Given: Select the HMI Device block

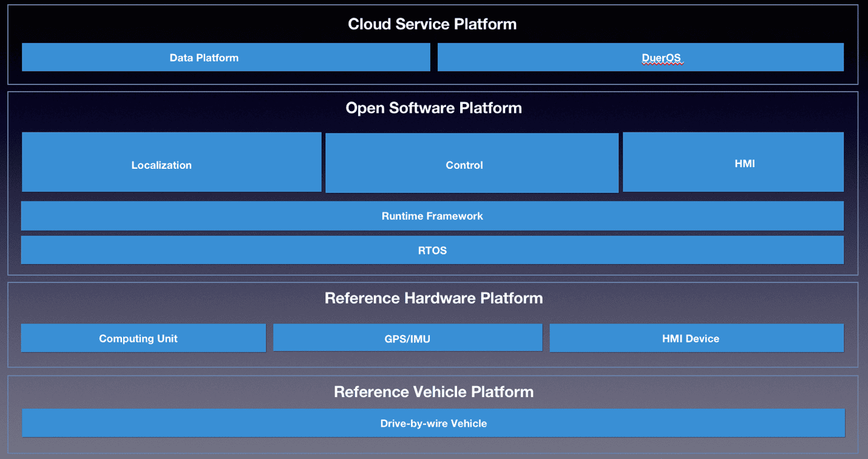Looking at the screenshot, I should [x=696, y=338].
